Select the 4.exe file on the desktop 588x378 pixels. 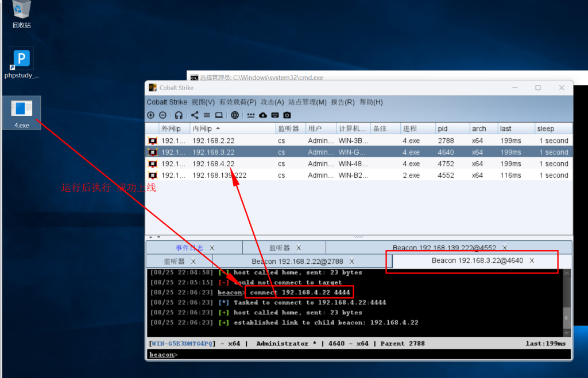[x=21, y=113]
